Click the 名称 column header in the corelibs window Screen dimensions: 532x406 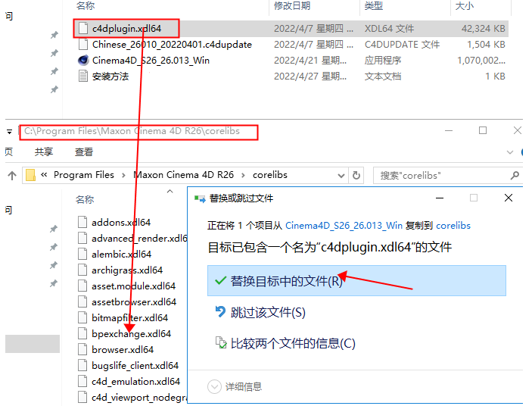coord(85,200)
